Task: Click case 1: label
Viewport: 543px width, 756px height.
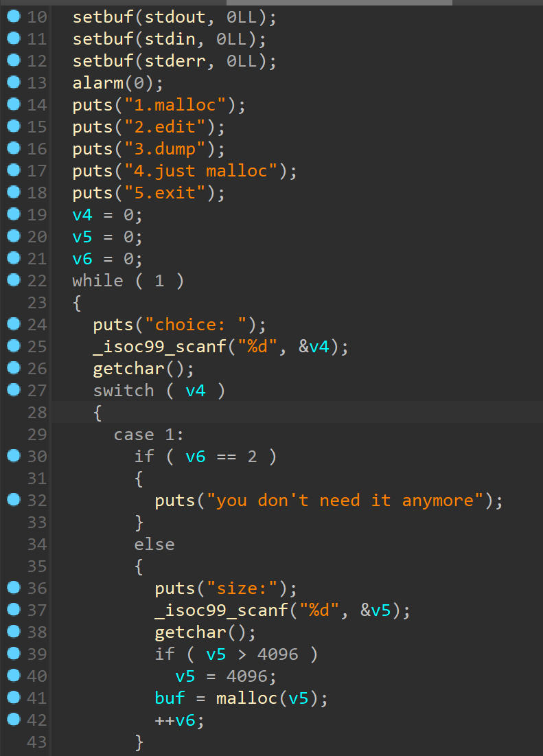Action: click(149, 435)
